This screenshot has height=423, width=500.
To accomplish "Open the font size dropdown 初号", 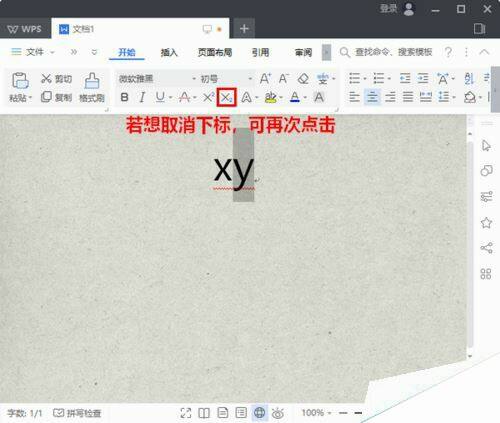I will pyautogui.click(x=250, y=79).
